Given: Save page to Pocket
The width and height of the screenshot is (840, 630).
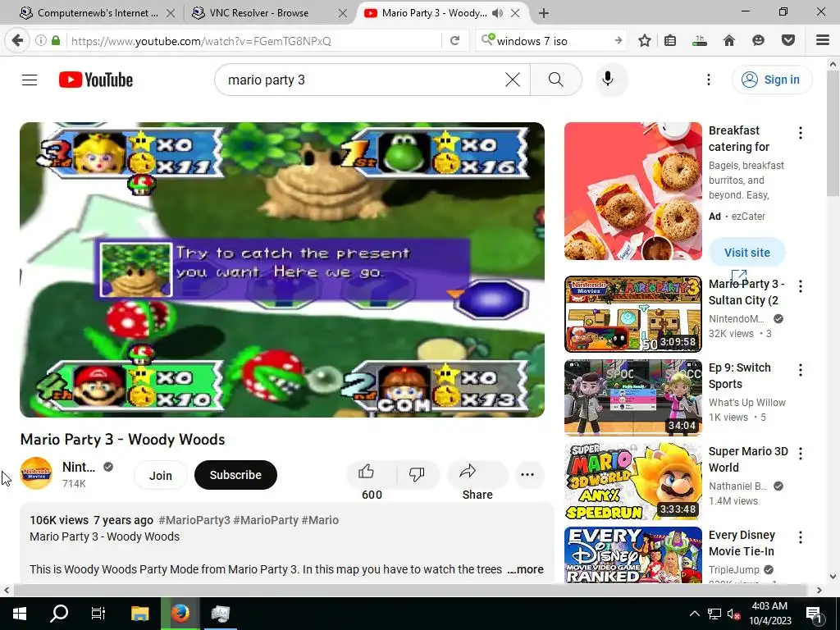Looking at the screenshot, I should 787,41.
